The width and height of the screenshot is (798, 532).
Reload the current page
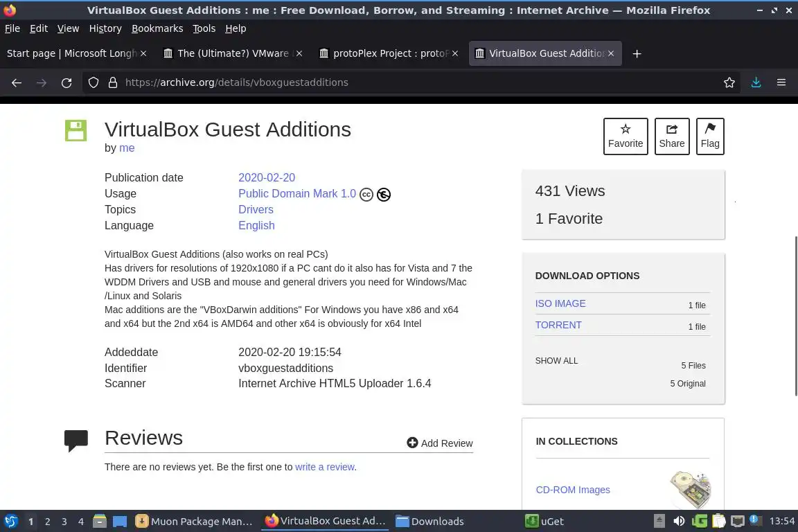66,82
